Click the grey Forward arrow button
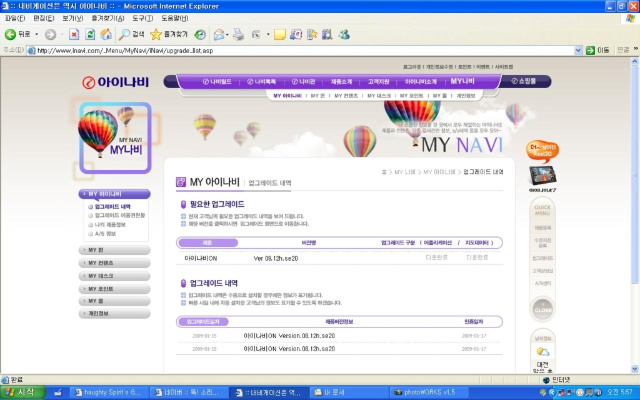The height and width of the screenshot is (400, 640). click(50, 35)
